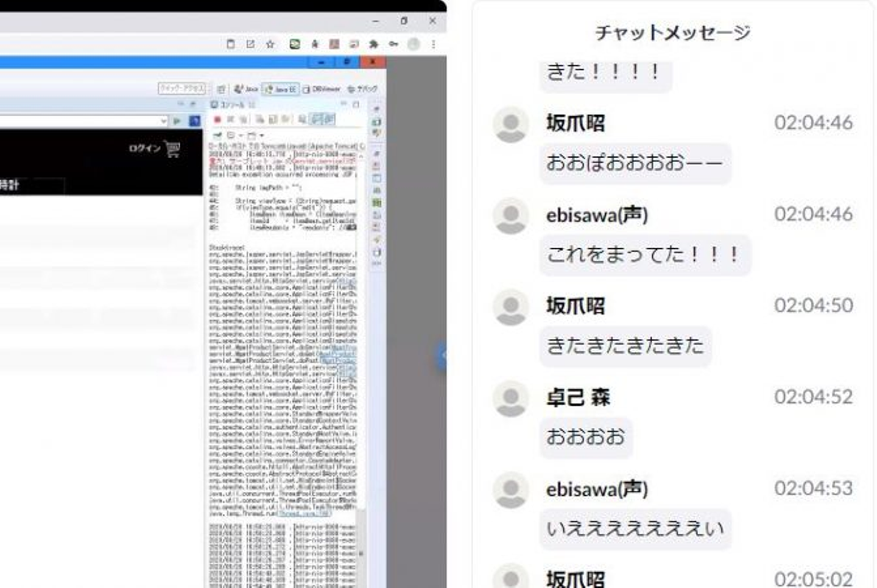This screenshot has height=588, width=877.
Task: Click 坂爪昭's avatar at 02:04:46
Action: [x=511, y=125]
